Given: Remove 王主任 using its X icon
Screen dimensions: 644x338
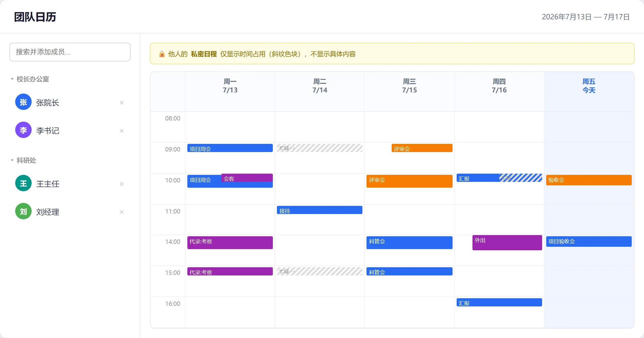Looking at the screenshot, I should 122,184.
